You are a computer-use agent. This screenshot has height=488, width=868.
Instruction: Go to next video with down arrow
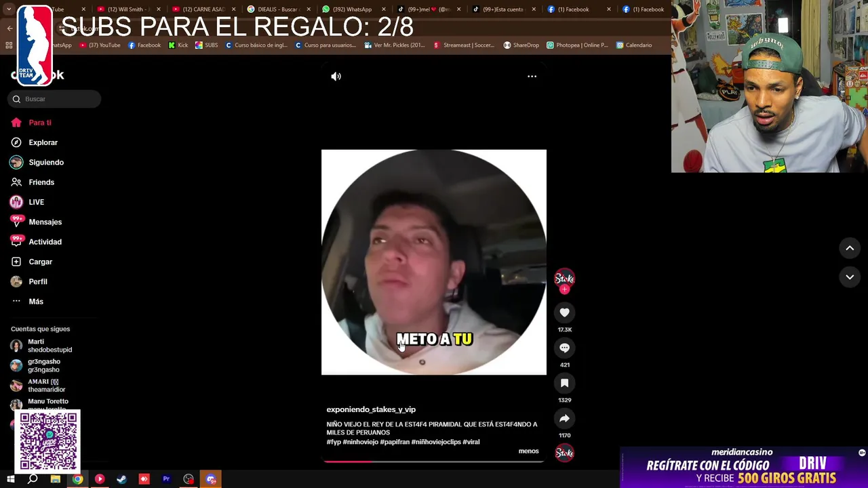coord(850,277)
